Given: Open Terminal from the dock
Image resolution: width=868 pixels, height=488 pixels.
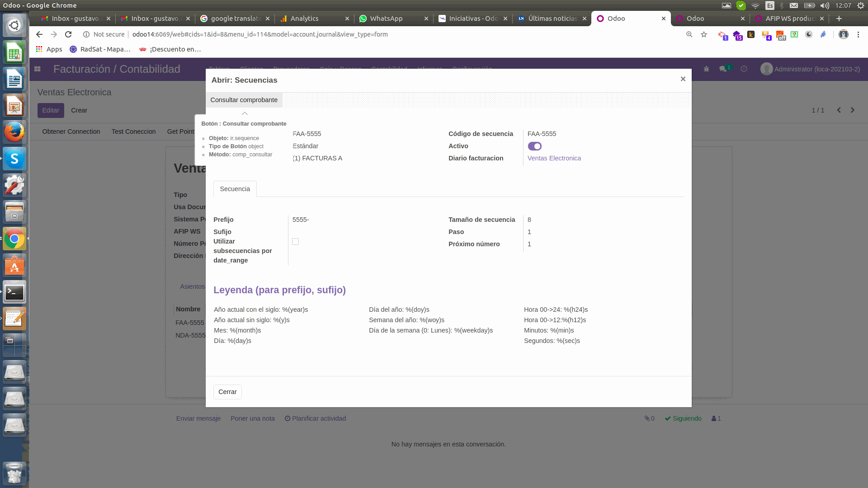Looking at the screenshot, I should coord(14,292).
